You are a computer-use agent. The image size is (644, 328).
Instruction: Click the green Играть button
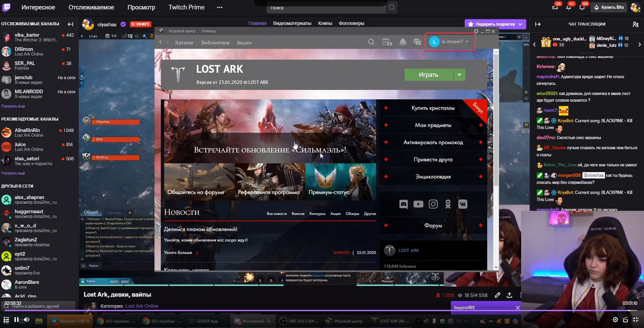tap(428, 75)
